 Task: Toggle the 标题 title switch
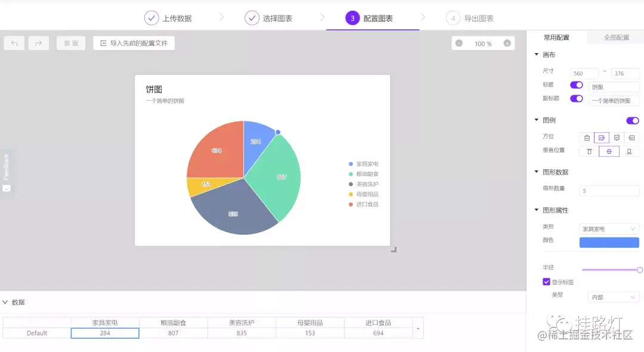pos(576,85)
